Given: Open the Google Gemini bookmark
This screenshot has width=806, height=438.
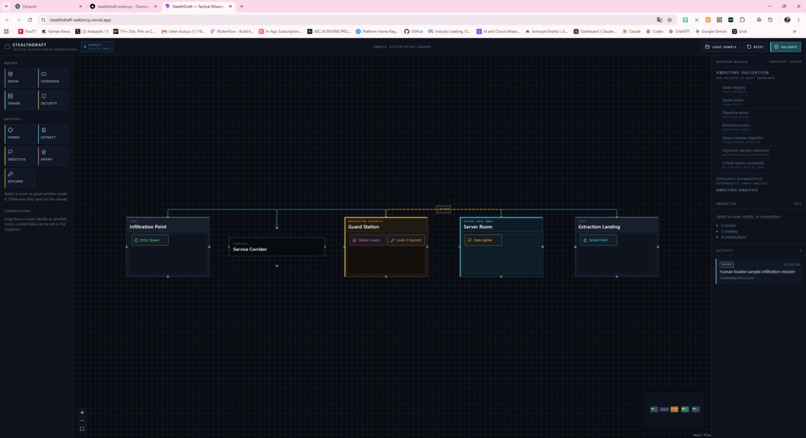Looking at the screenshot, I should 712,31.
